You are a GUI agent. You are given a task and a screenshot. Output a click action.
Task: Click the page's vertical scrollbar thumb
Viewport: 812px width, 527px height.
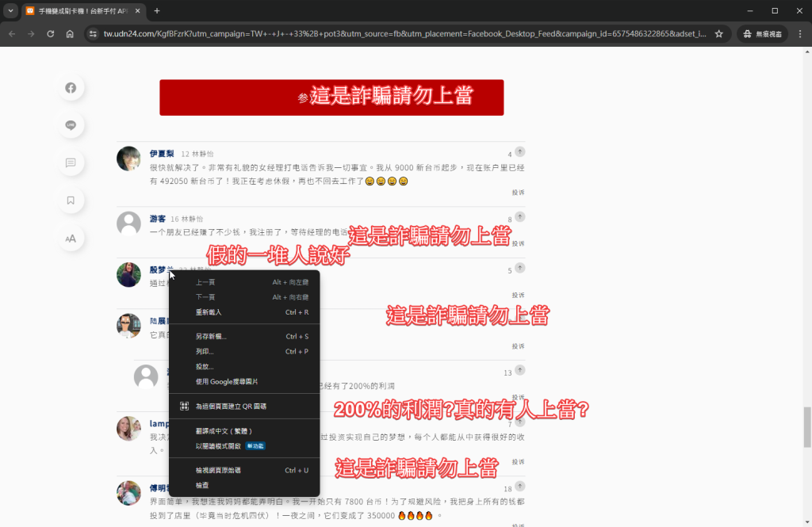(807, 426)
